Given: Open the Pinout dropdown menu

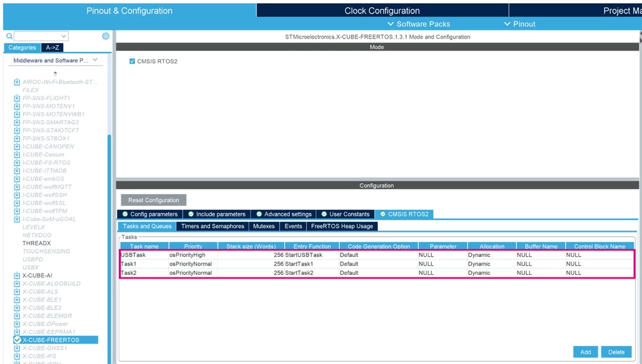Looking at the screenshot, I should (520, 24).
